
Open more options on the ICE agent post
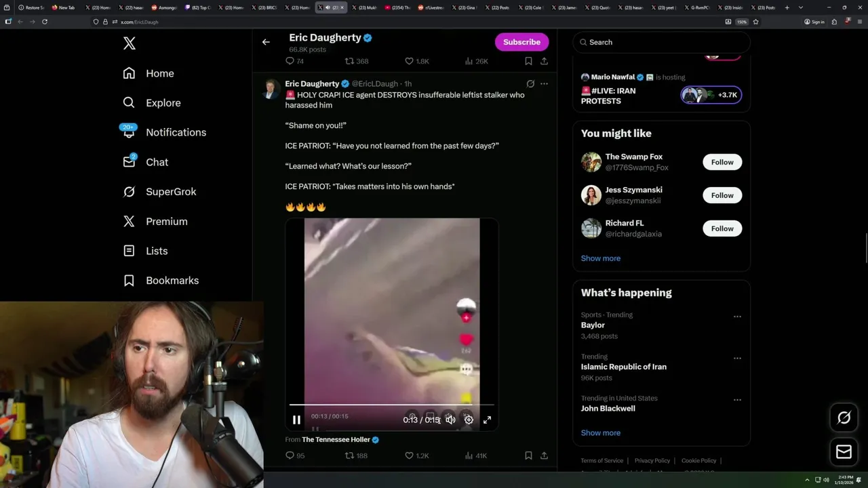click(x=544, y=84)
